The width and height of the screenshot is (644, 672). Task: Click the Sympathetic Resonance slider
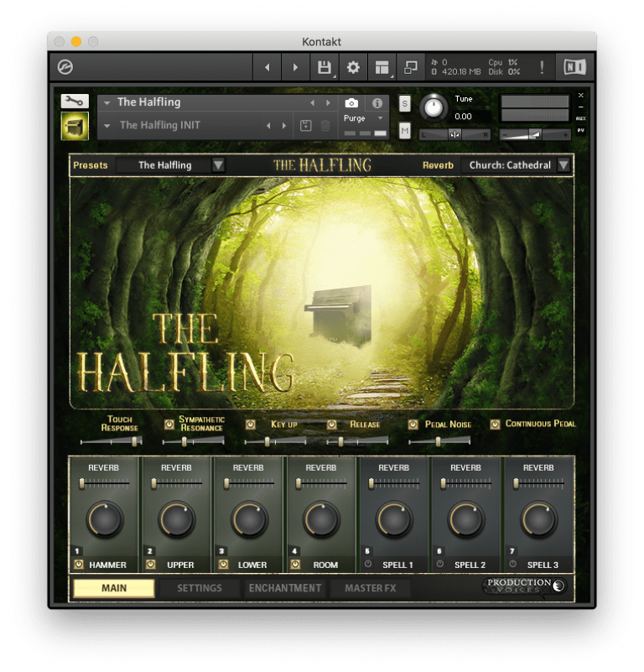193,441
